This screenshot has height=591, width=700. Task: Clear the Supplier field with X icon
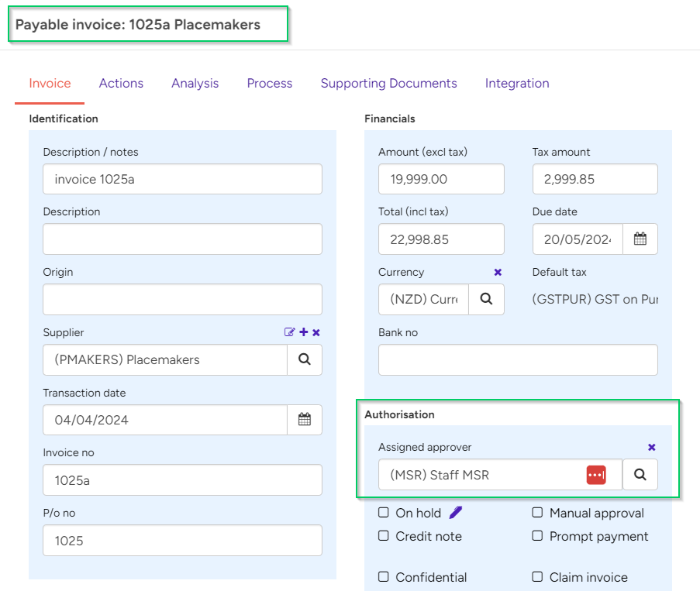[316, 332]
